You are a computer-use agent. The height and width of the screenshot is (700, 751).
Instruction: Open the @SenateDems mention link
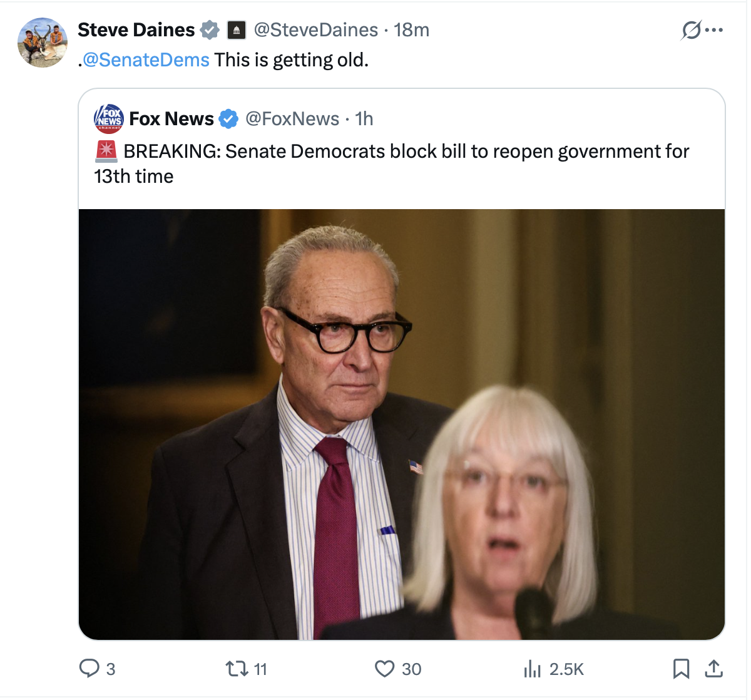(x=146, y=59)
